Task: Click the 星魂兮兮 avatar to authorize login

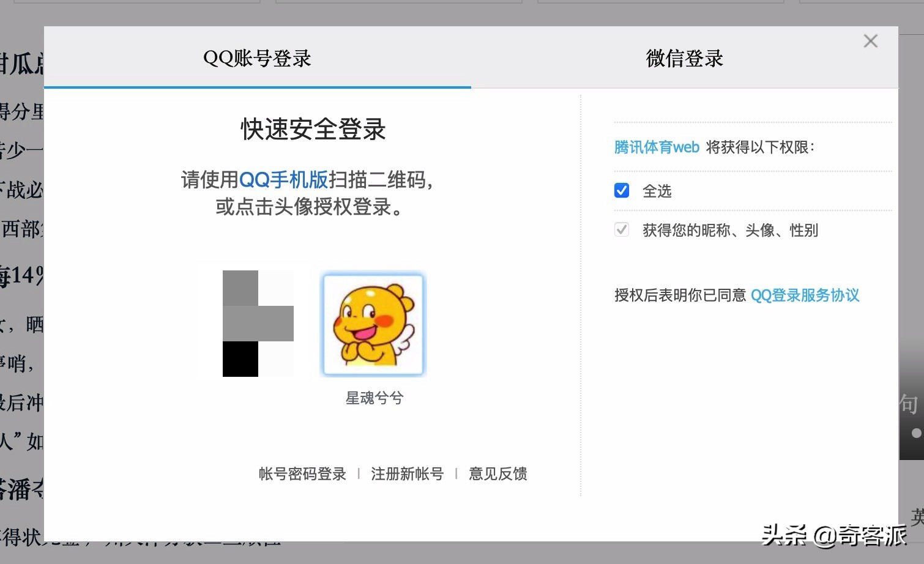Action: pyautogui.click(x=373, y=324)
